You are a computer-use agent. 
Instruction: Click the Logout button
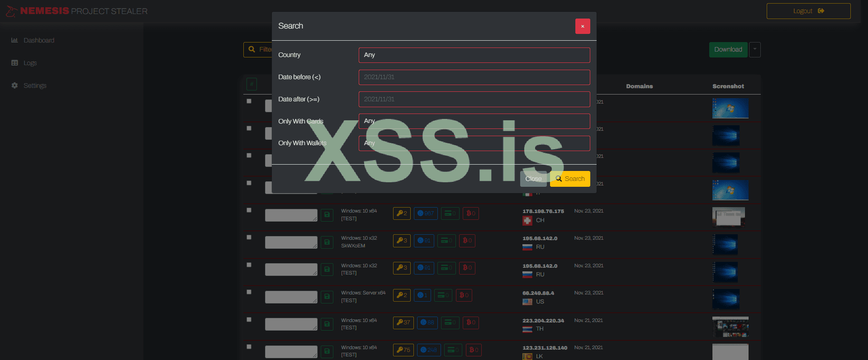[808, 11]
